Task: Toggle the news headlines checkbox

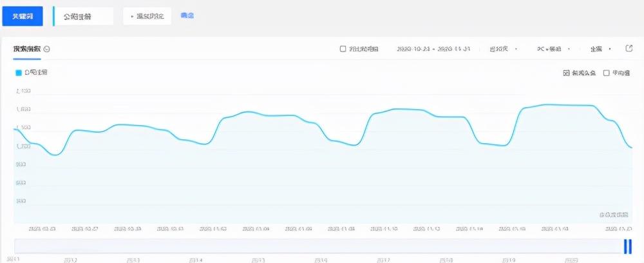Action: [x=567, y=73]
